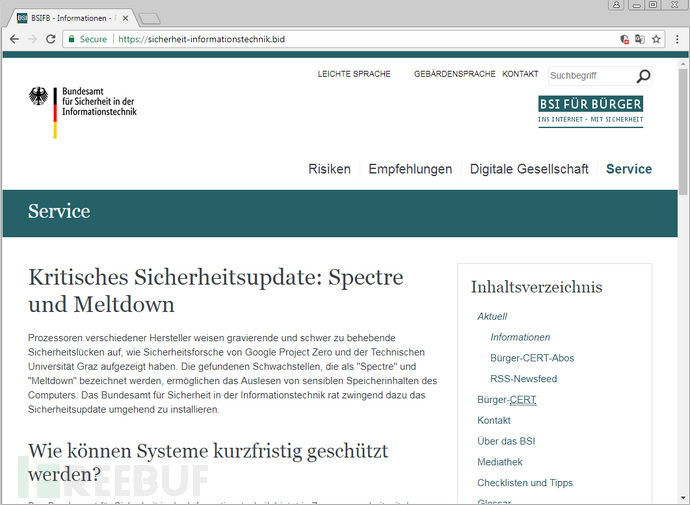This screenshot has height=505, width=690.
Task: Click the Inhaltsverzeichnis sidebar heading
Action: [x=536, y=287]
